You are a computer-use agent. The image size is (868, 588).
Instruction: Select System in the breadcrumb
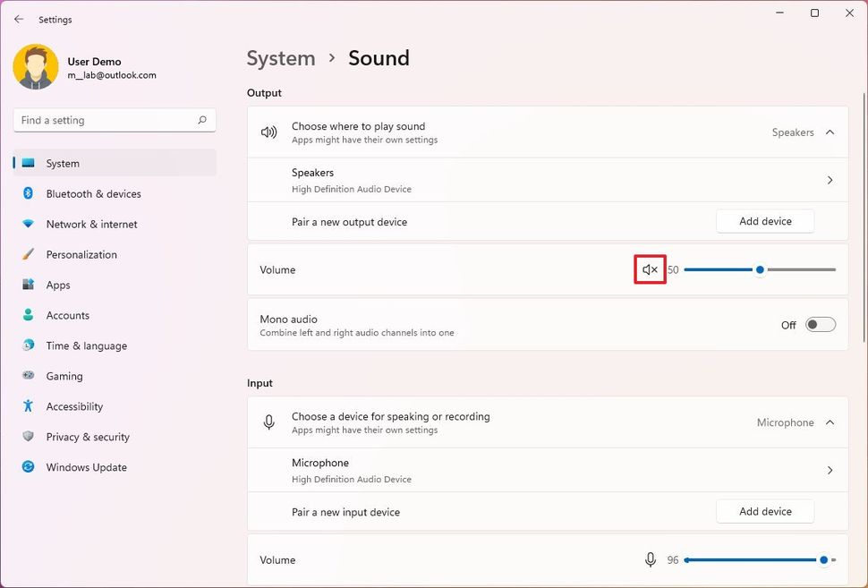tap(280, 58)
